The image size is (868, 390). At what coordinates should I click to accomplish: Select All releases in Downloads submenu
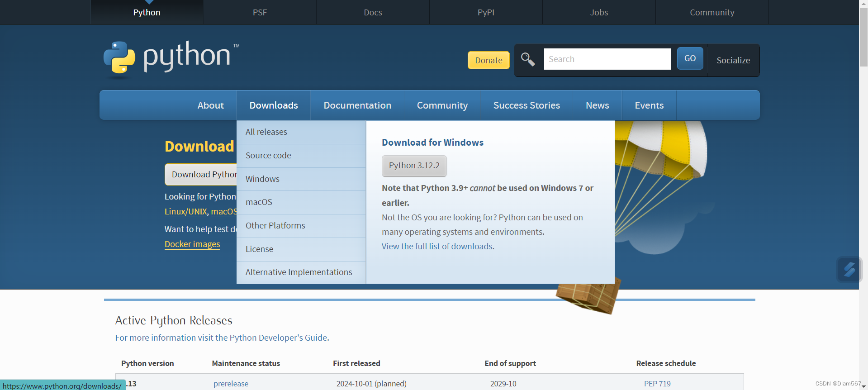[301, 132]
